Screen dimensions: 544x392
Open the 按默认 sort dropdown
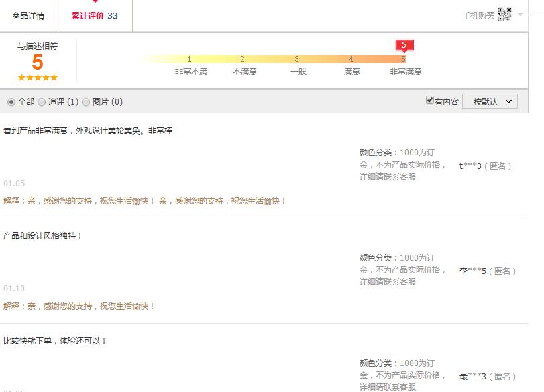(490, 101)
